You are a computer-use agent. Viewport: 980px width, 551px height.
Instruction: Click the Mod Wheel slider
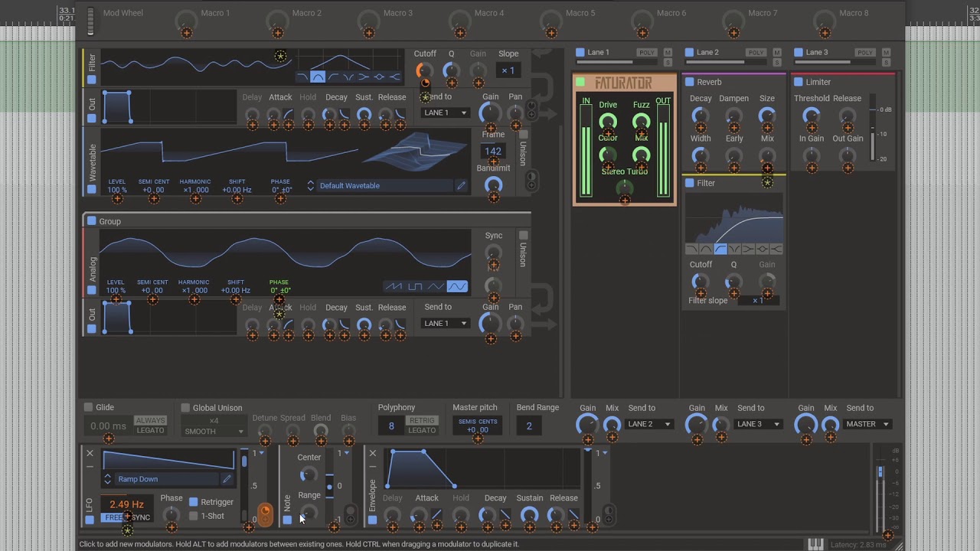pyautogui.click(x=90, y=21)
